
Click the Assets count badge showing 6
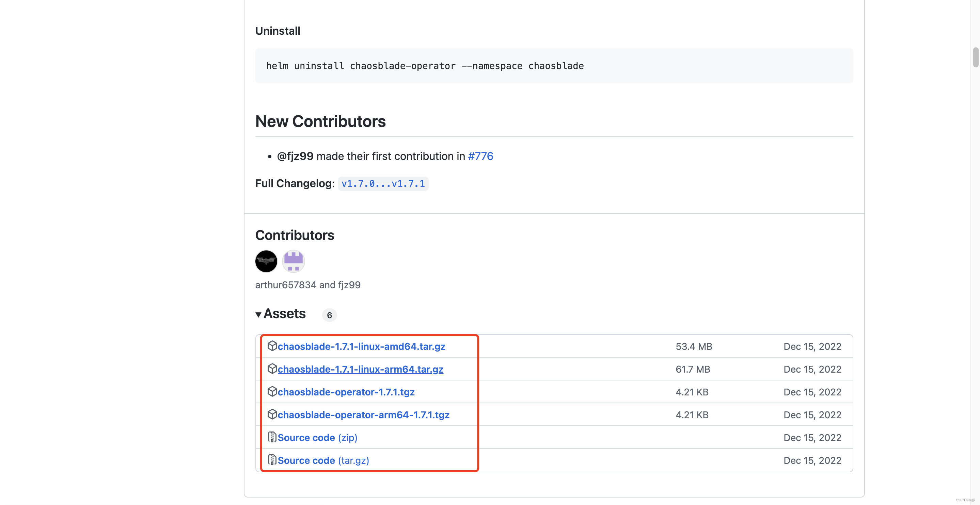coord(330,315)
